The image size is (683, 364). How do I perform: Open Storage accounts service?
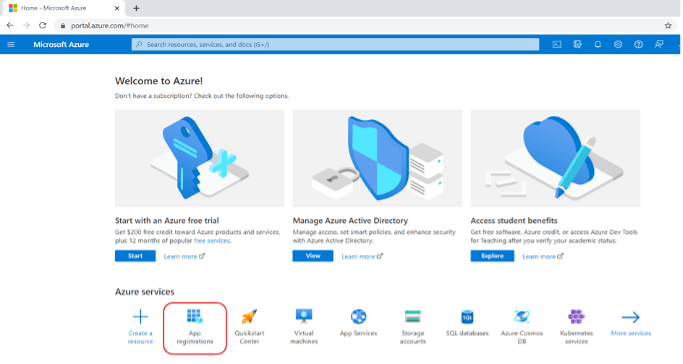(x=413, y=327)
